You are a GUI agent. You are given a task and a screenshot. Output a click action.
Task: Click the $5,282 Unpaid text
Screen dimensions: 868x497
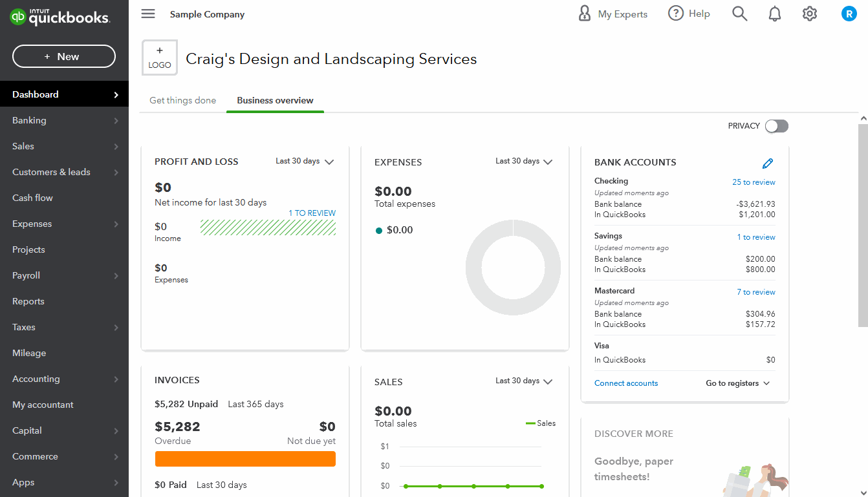(x=186, y=404)
